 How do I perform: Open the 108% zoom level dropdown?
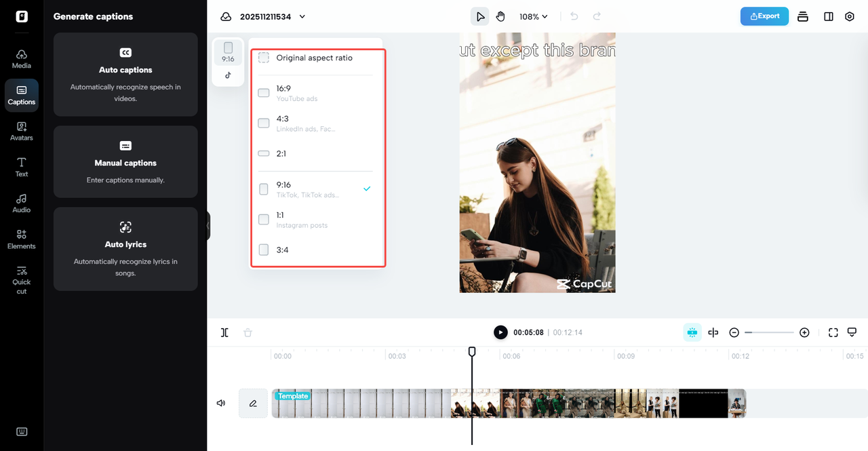533,16
